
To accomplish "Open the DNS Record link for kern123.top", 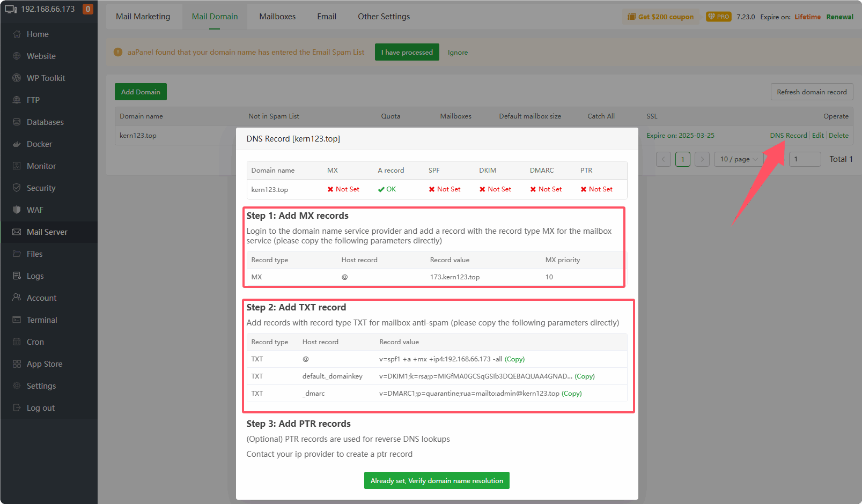I will [789, 136].
